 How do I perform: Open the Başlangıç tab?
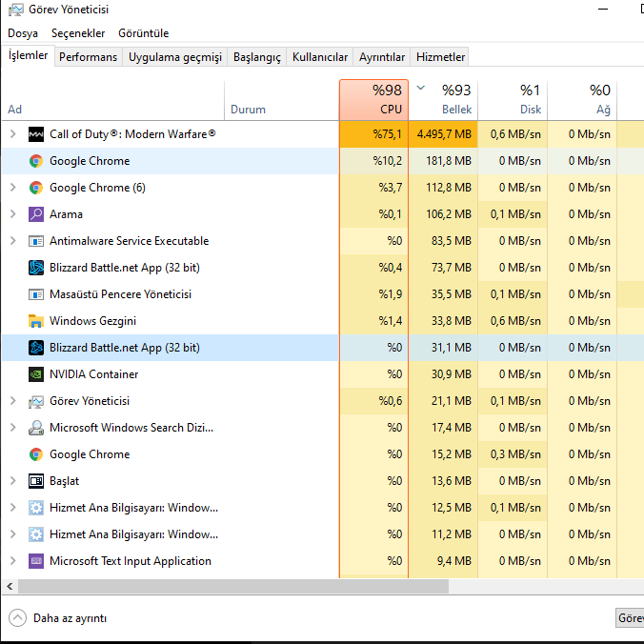click(257, 57)
